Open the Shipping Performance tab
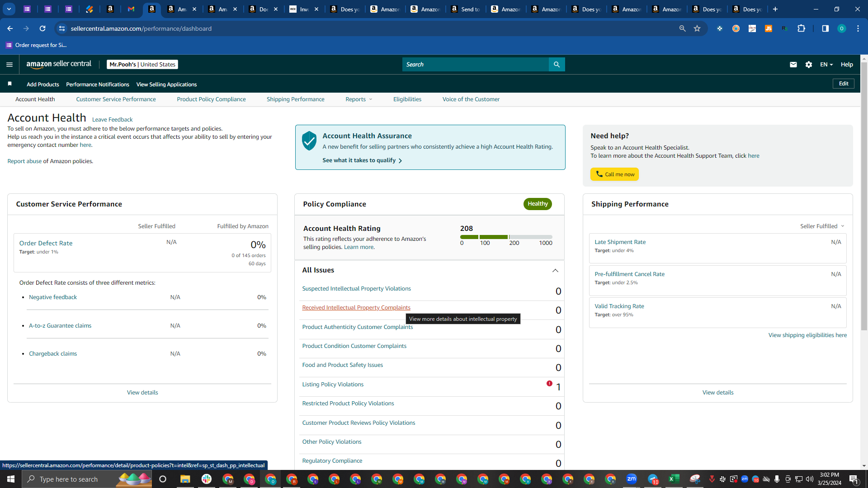Viewport: 868px width, 488px height. pyautogui.click(x=296, y=99)
